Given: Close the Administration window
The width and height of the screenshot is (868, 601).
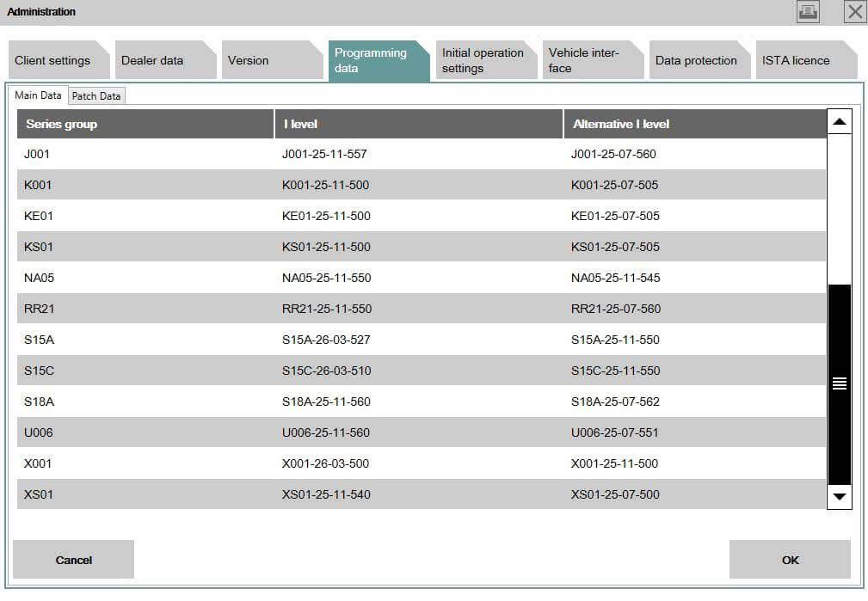Looking at the screenshot, I should pyautogui.click(x=854, y=11).
